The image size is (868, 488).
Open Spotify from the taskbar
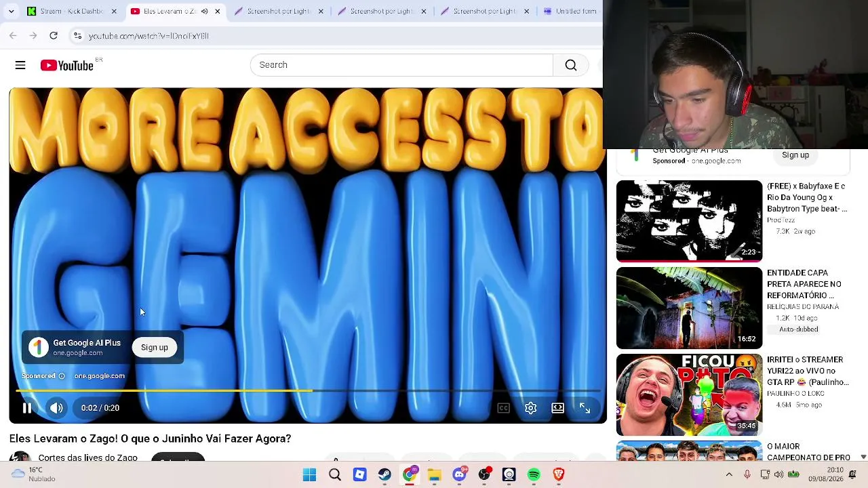tap(534, 474)
